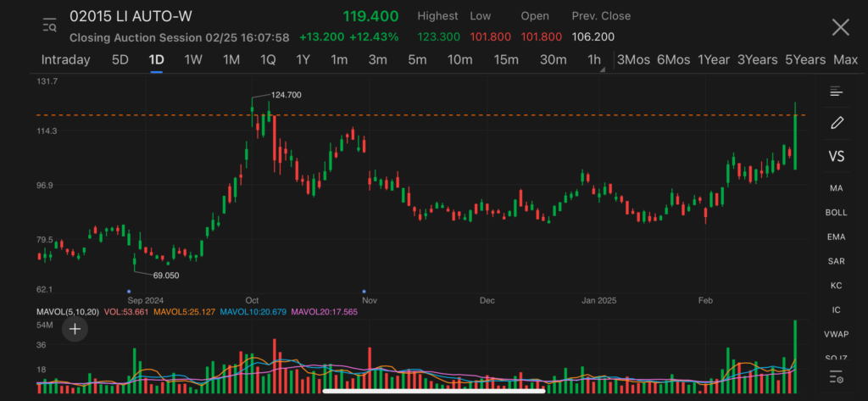Click the MAVOL20:17.565 purple label
The image size is (868, 401).
325,312
